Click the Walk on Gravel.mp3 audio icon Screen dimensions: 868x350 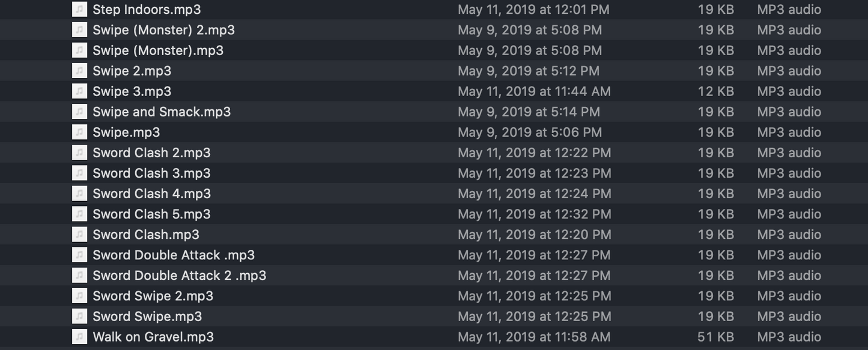pyautogui.click(x=79, y=337)
